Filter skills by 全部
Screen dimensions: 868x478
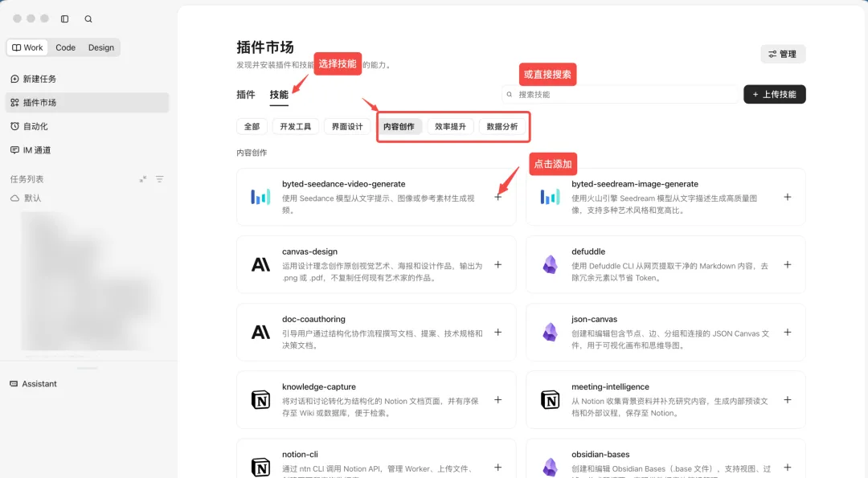[x=252, y=127]
